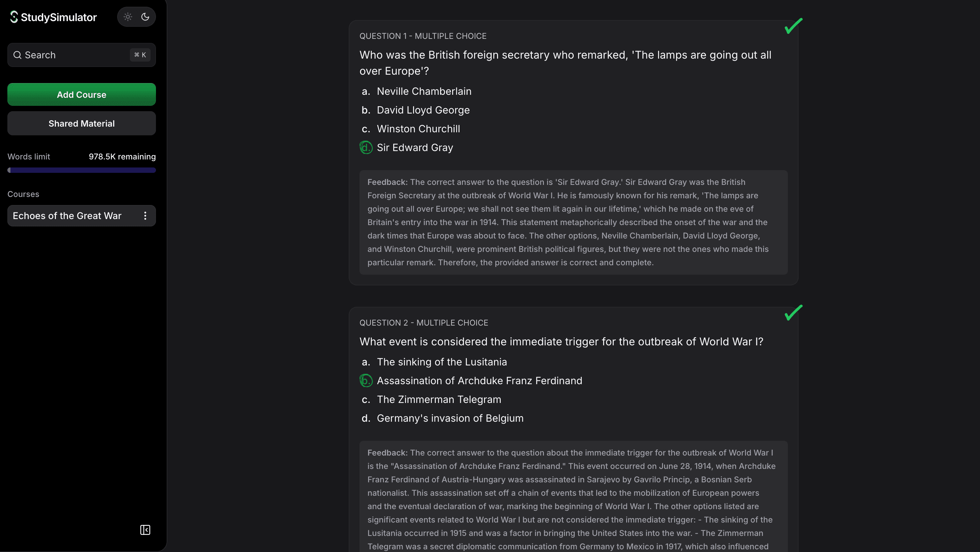The height and width of the screenshot is (552, 980).
Task: Open Echoes of the Great War options menu
Action: [x=145, y=216]
